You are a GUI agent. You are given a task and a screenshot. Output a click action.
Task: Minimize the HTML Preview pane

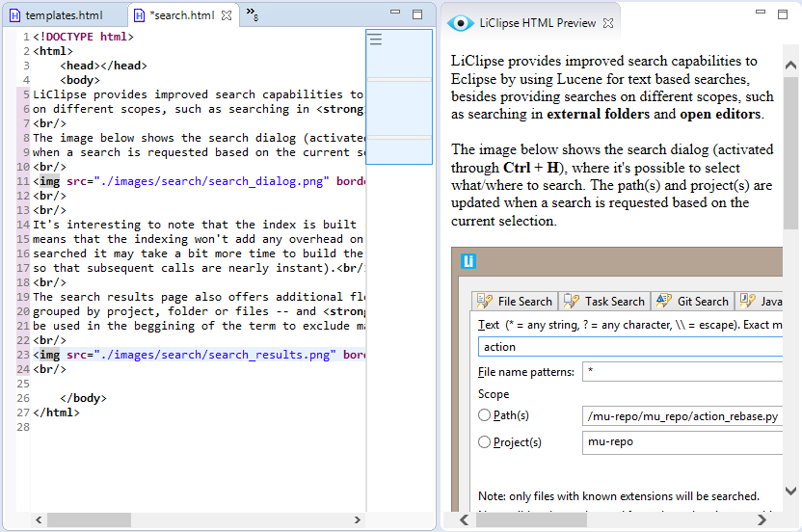tap(760, 13)
